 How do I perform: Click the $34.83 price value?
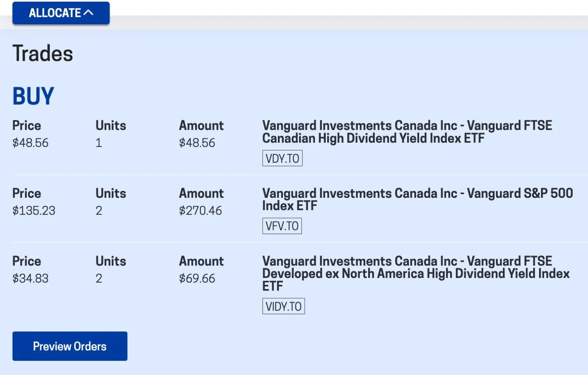click(x=30, y=278)
